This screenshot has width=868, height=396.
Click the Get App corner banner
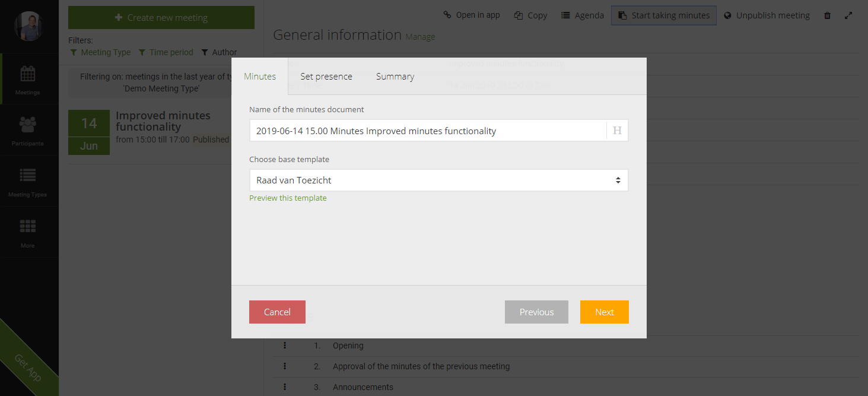(27, 368)
